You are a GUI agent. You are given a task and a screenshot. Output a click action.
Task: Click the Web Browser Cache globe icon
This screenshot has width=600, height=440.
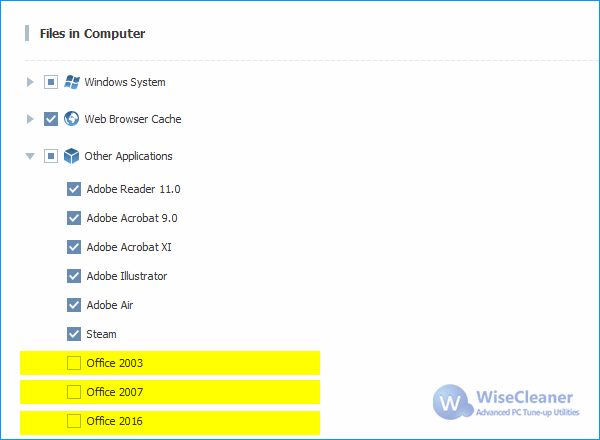72,119
